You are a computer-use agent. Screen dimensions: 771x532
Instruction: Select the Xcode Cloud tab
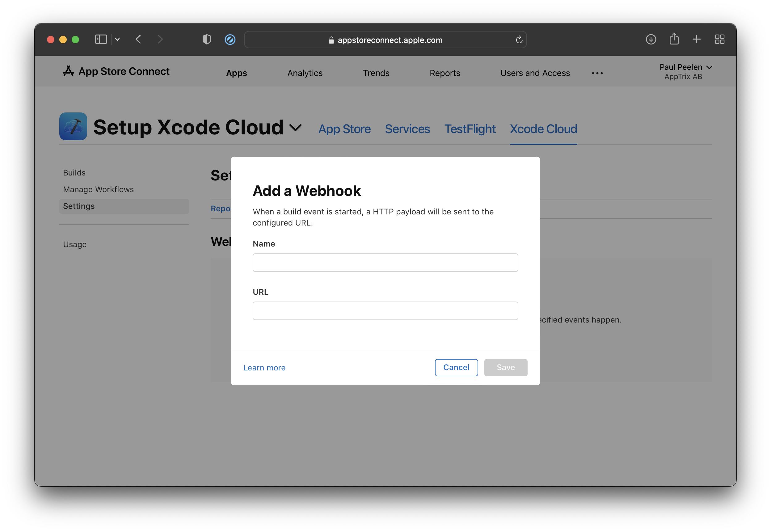tap(543, 129)
